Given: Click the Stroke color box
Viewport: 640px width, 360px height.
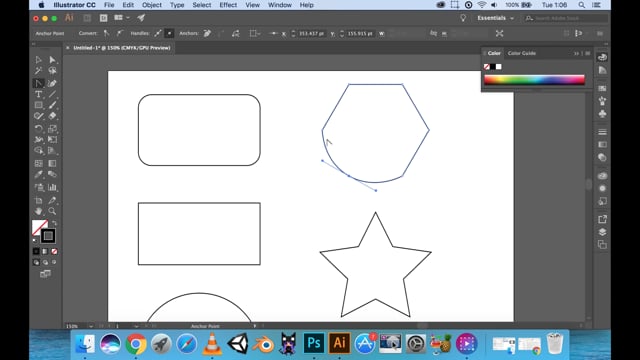Looking at the screenshot, I should [48, 236].
